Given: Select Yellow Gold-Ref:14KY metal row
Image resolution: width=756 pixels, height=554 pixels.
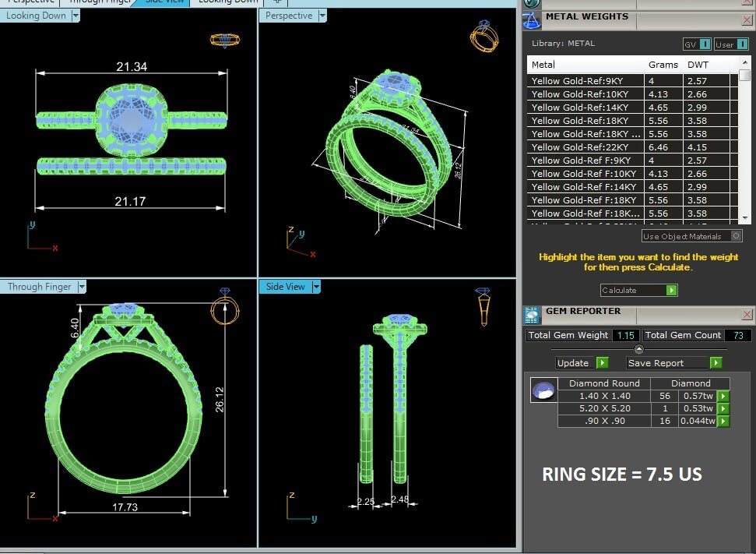Looking at the screenshot, I should [585, 108].
